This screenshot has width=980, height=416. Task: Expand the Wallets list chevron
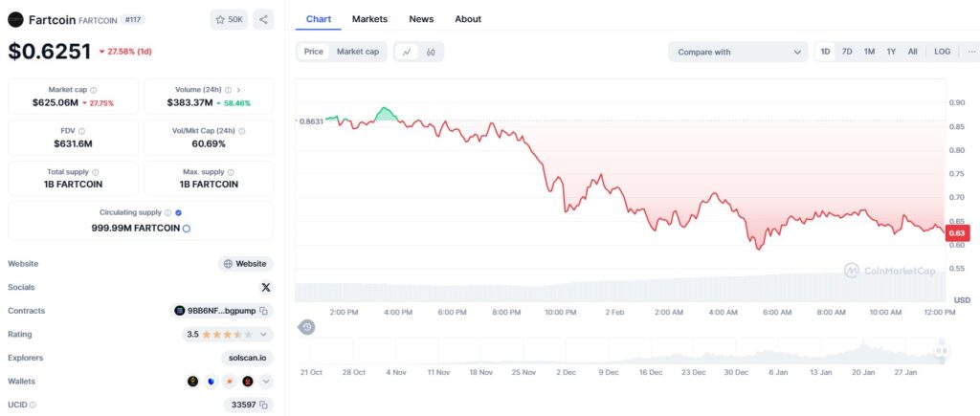pyautogui.click(x=266, y=382)
